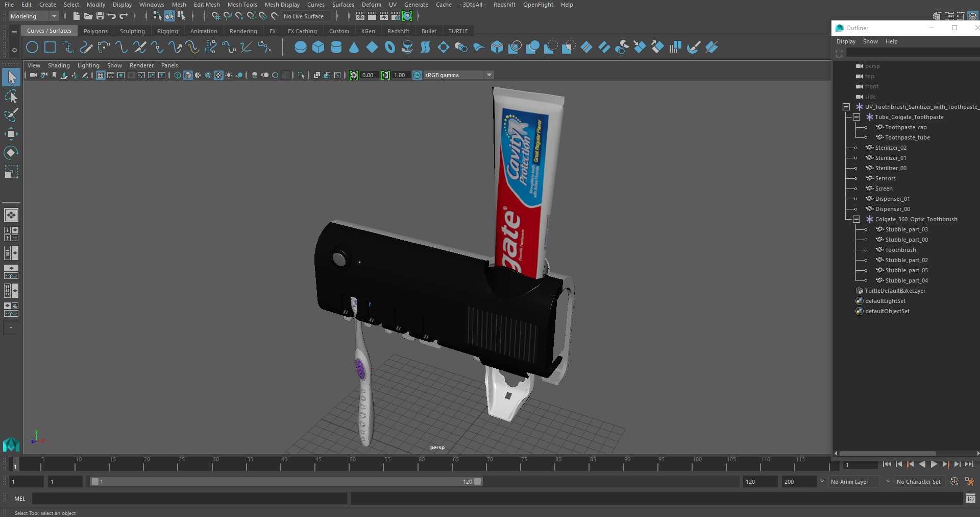Activate the Select tool arrow in toolbox
This screenshot has height=517, width=980.
[11, 77]
